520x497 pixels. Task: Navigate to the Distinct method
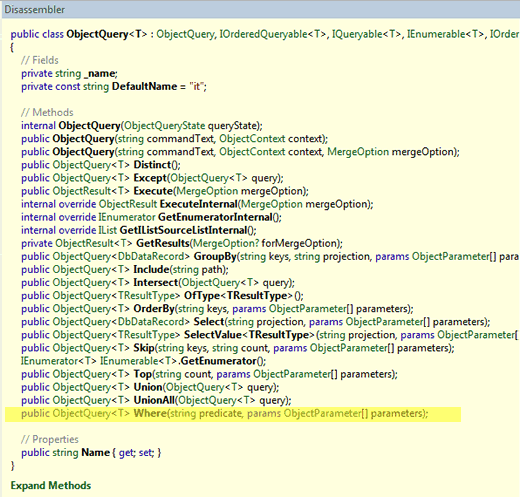click(x=152, y=165)
